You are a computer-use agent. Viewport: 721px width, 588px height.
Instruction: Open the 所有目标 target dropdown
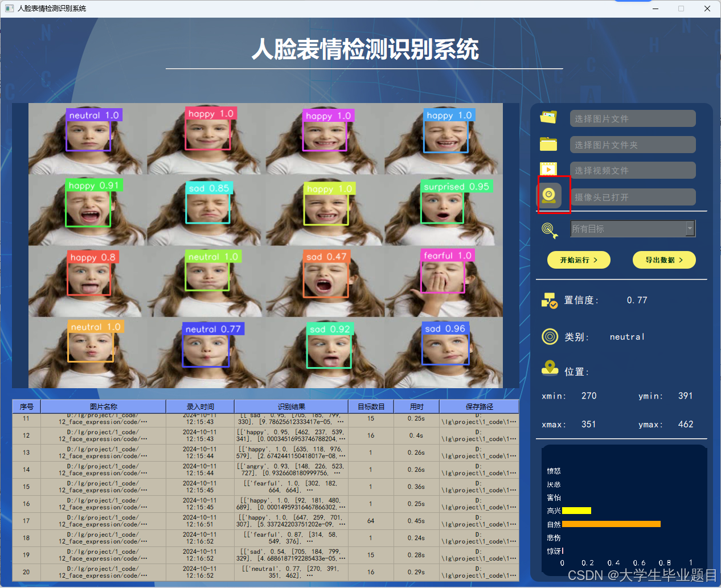pos(633,229)
